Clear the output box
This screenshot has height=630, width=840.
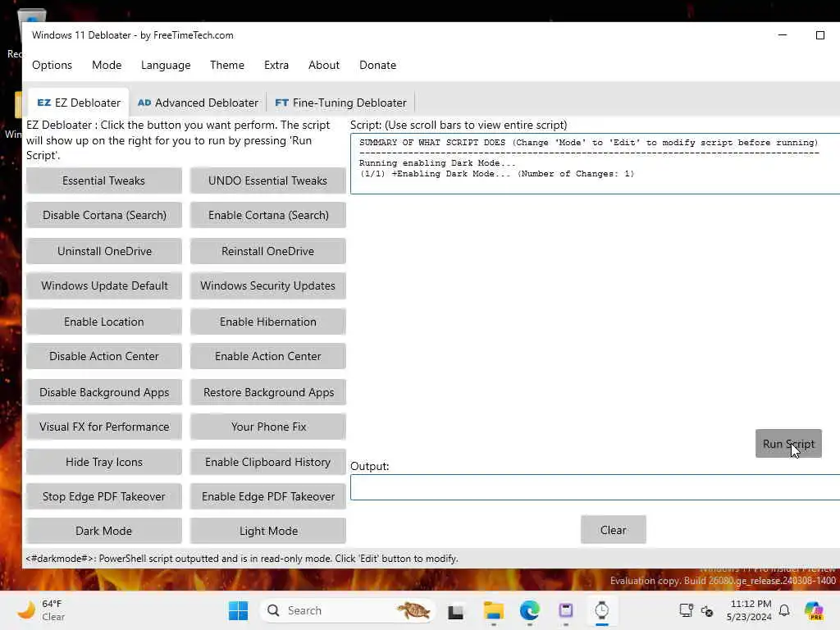click(614, 530)
